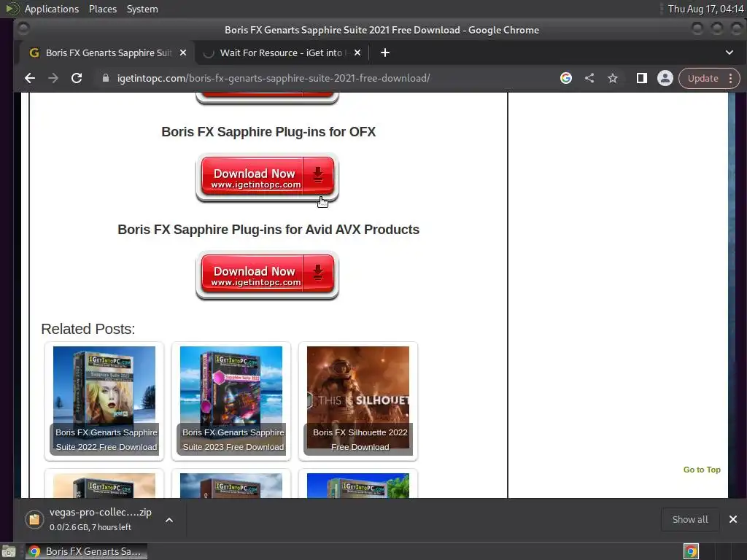Viewport: 747px width, 560px height.
Task: Click the Go to Top link
Action: (702, 470)
